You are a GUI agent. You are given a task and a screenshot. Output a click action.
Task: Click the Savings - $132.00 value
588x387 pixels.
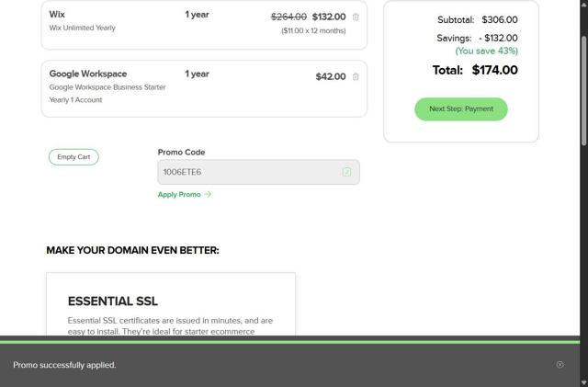click(x=498, y=38)
